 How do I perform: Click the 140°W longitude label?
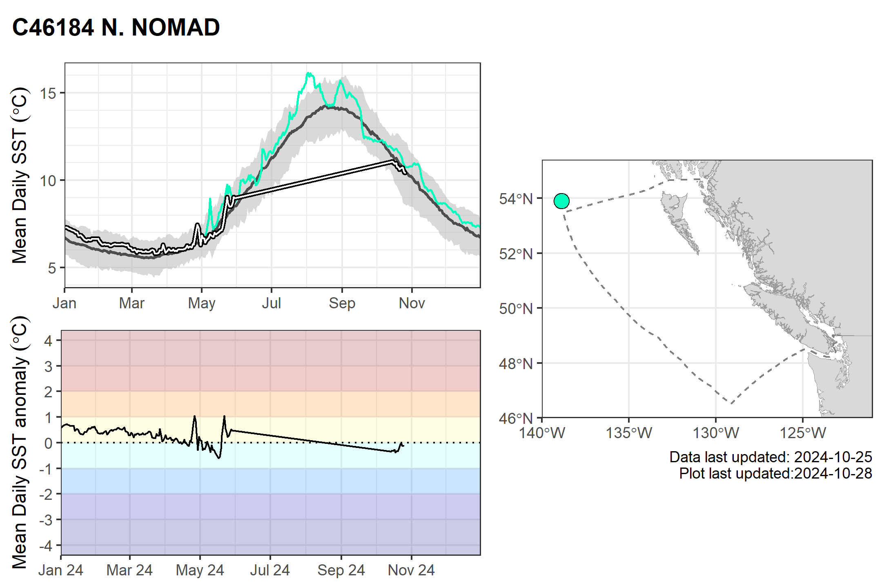click(542, 433)
